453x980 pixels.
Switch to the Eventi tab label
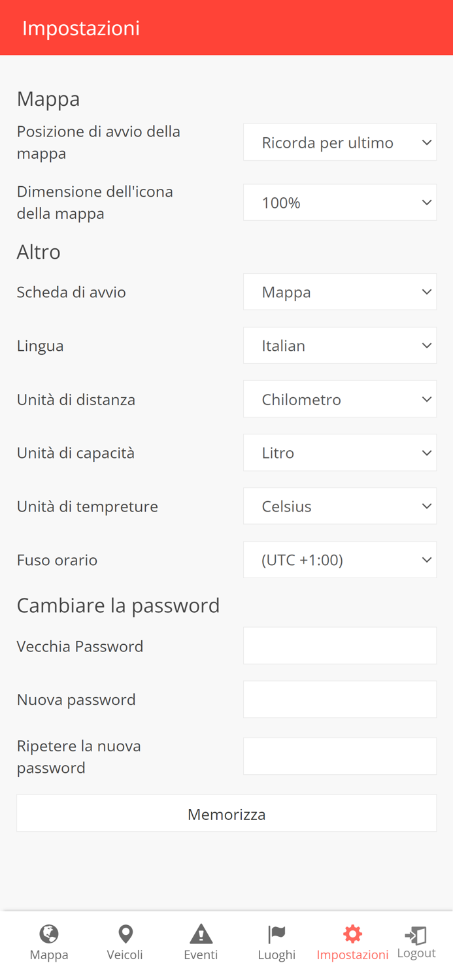tap(201, 955)
